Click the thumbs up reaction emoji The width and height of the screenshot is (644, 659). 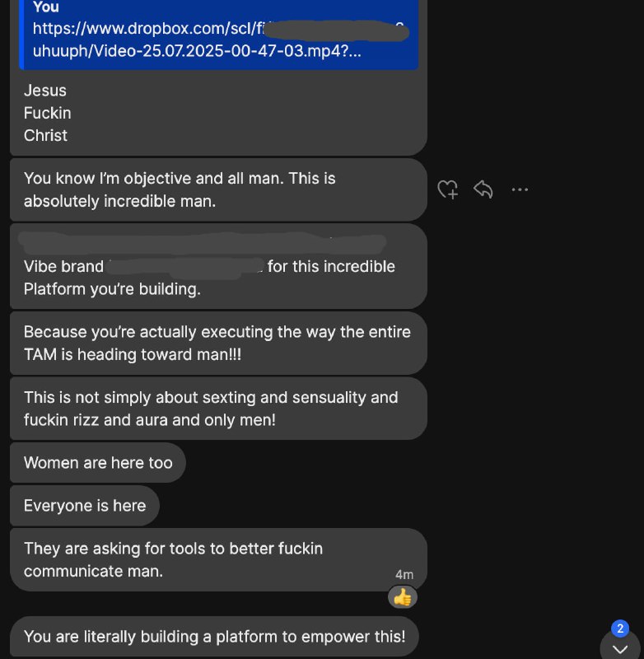[x=403, y=596]
